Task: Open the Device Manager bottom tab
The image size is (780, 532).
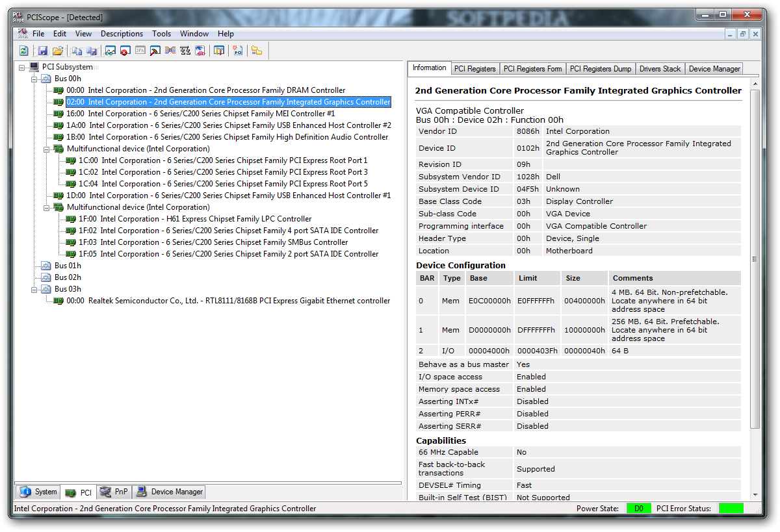Action: pyautogui.click(x=170, y=492)
